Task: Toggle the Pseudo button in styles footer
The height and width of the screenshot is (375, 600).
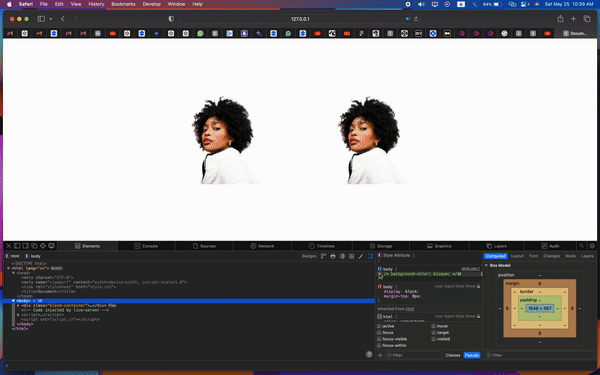Action: (472, 355)
